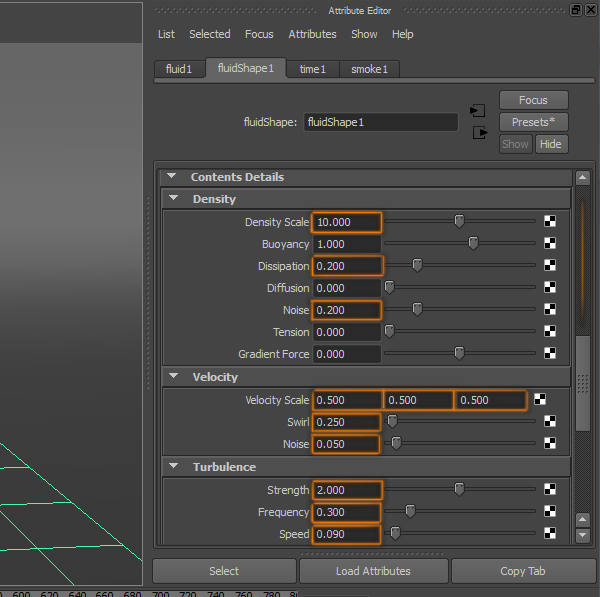This screenshot has width=600, height=597.
Task: Collapse the Contents Details section
Action: (x=172, y=177)
